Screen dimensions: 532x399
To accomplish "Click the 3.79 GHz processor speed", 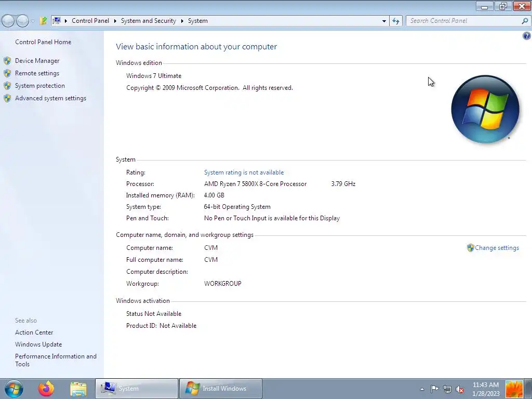I will [x=343, y=184].
